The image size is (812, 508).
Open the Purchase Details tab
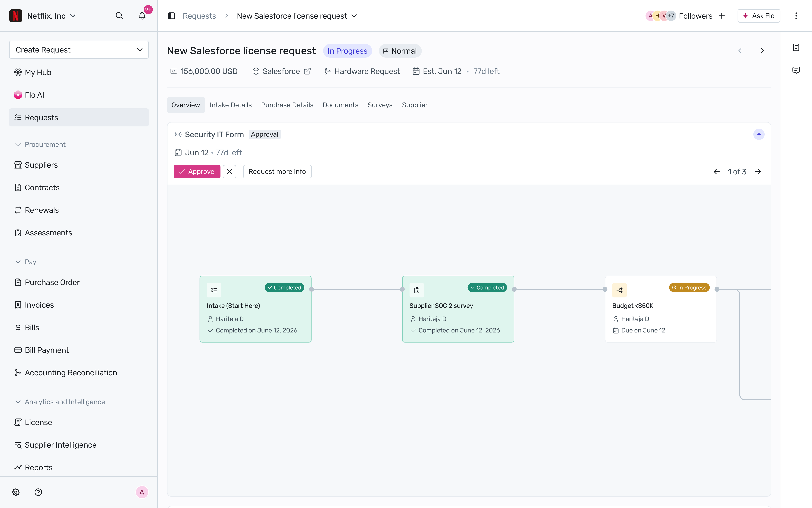tap(287, 105)
